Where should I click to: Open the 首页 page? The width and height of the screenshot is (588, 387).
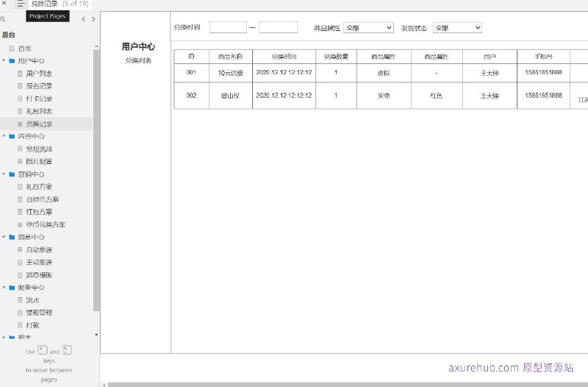(25, 49)
